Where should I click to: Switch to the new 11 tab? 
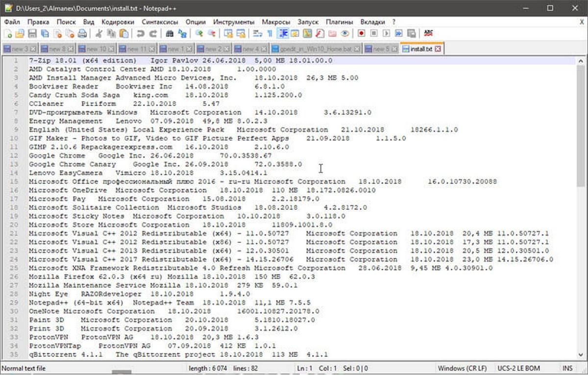point(138,49)
